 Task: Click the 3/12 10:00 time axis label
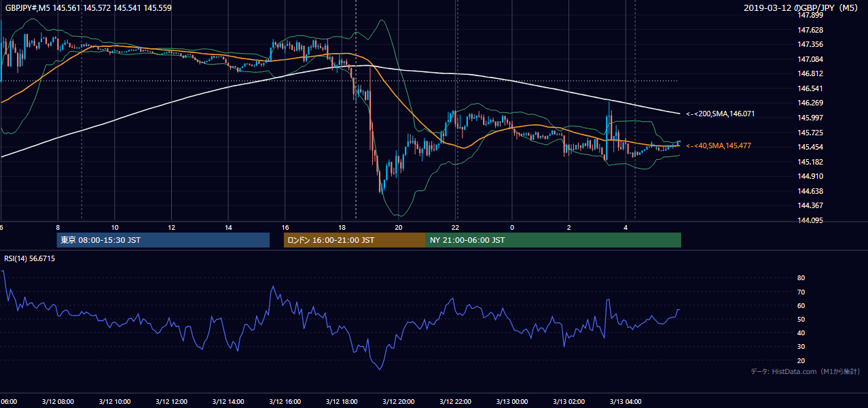coord(115,402)
